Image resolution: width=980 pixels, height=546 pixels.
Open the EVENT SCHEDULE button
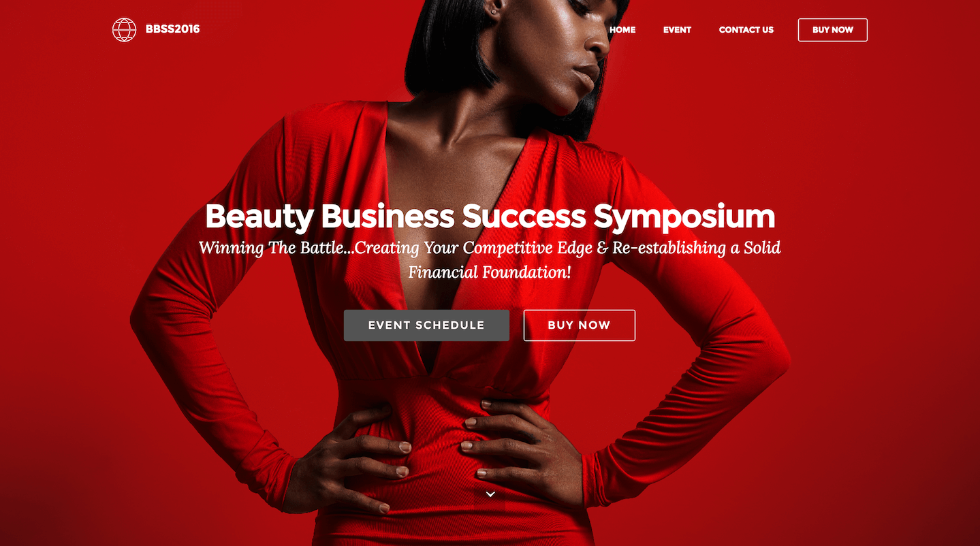pyautogui.click(x=426, y=325)
